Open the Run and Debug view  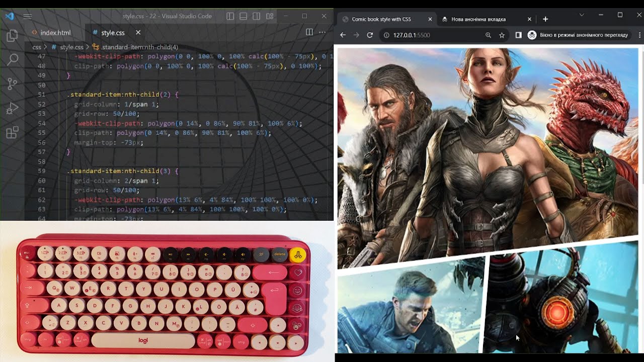click(x=12, y=108)
